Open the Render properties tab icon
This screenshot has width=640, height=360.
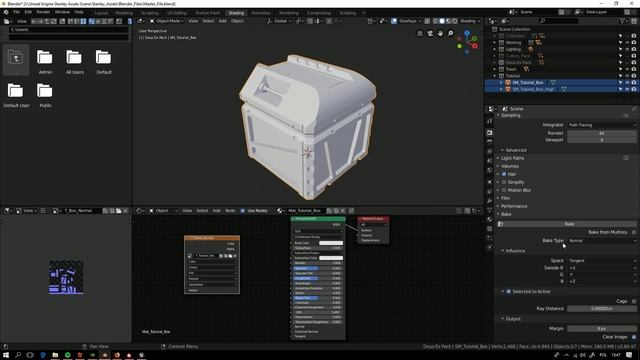coord(489,133)
